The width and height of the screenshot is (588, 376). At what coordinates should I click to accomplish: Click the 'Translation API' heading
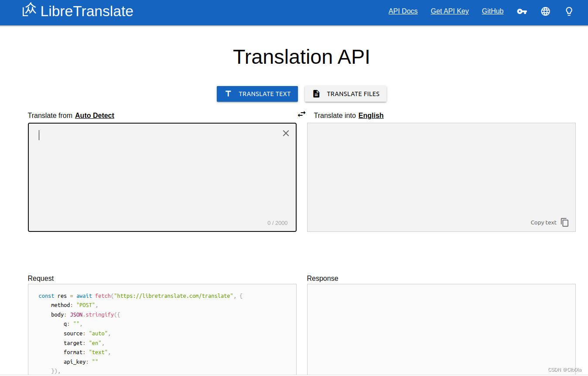(x=301, y=57)
